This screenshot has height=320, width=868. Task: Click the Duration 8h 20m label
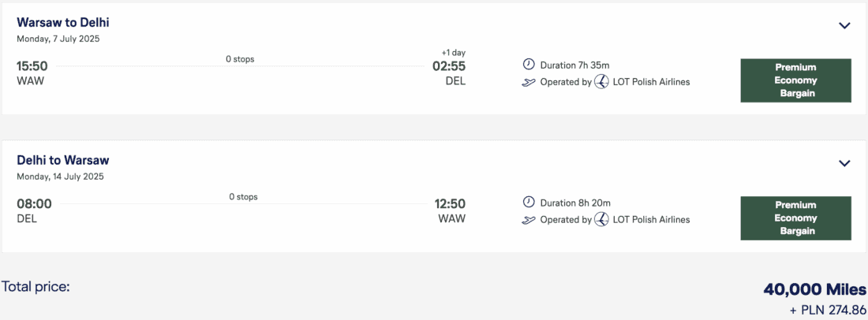tap(575, 203)
